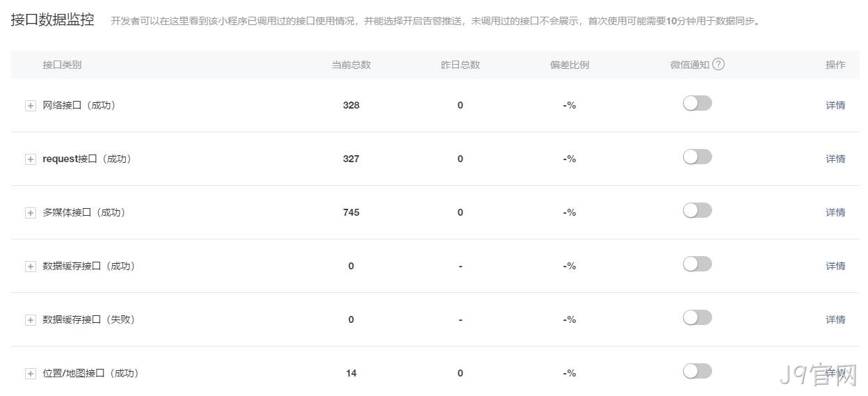Click the 微信通知 column header text
Image resolution: width=868 pixels, height=396 pixels.
(690, 65)
